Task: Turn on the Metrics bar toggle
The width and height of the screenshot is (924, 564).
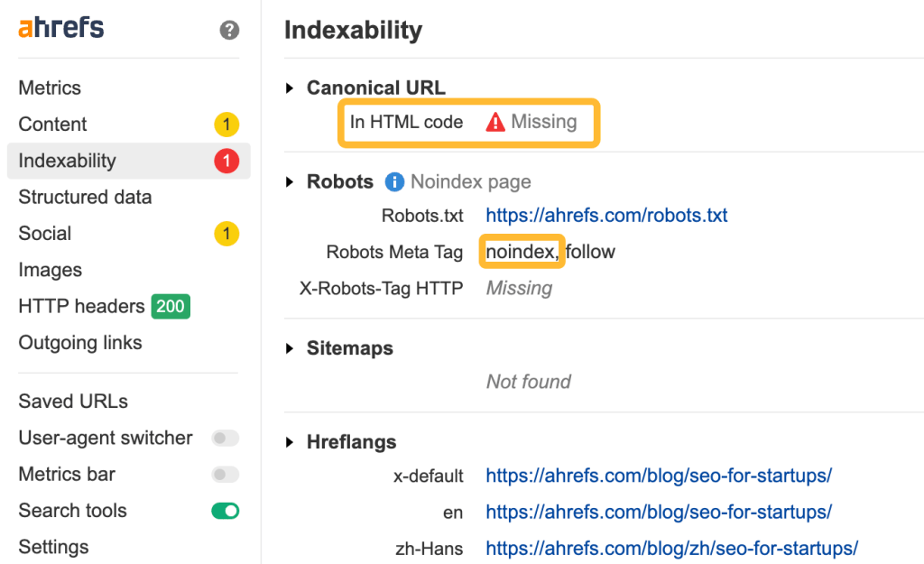Action: (225, 474)
